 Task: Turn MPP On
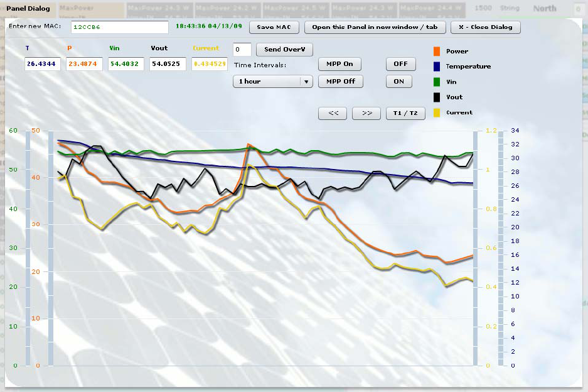pos(339,64)
